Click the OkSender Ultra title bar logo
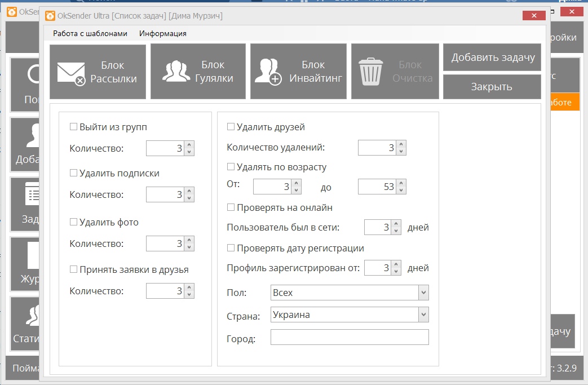Screen dimensions: 588x385 click(x=50, y=16)
